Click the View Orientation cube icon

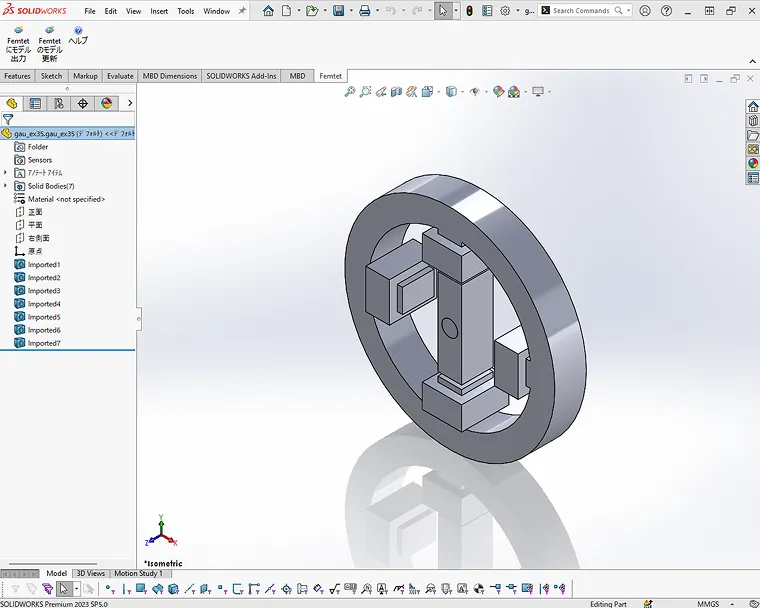[x=427, y=92]
